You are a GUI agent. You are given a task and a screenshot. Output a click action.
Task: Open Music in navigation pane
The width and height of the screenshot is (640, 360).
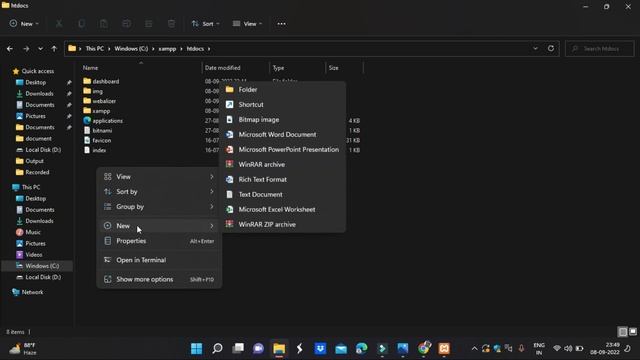point(33,232)
